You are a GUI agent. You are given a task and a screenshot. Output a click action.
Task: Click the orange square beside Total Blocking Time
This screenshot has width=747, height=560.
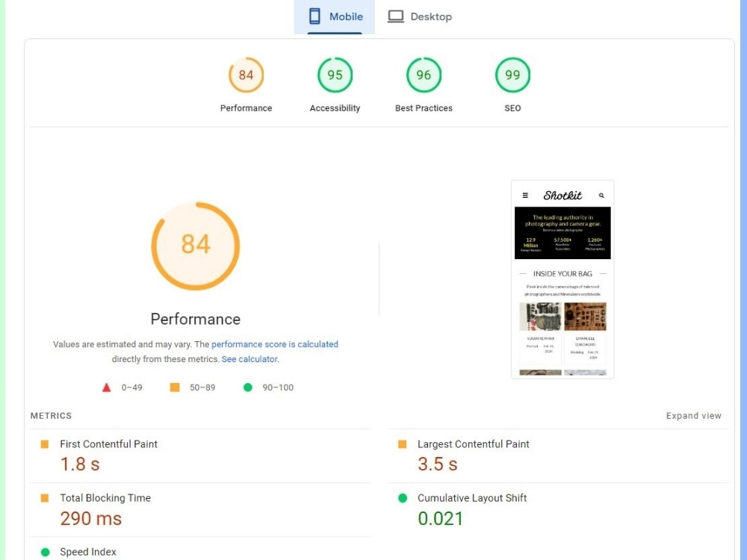(x=45, y=498)
